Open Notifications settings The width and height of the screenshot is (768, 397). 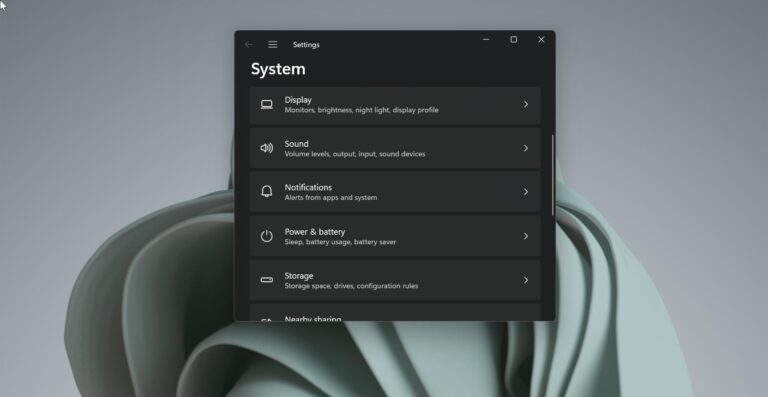[395, 192]
